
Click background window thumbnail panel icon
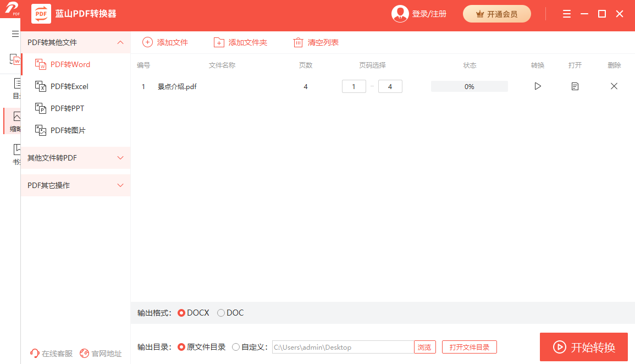(x=16, y=117)
